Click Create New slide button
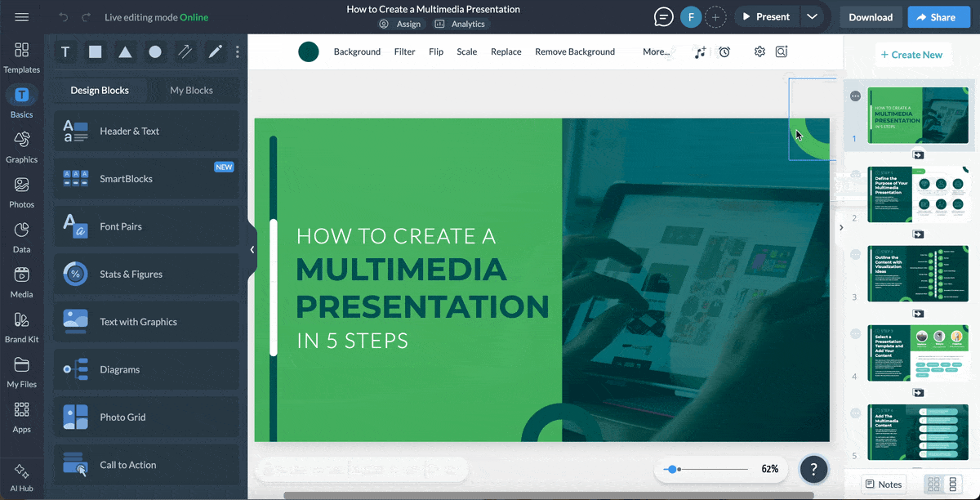The height and width of the screenshot is (500, 980). point(911,55)
